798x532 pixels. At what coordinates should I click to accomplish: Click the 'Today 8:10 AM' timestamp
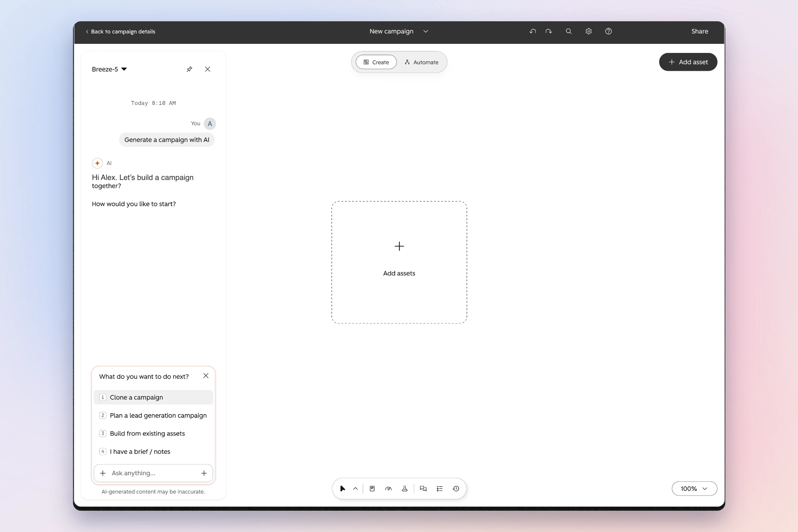pos(153,103)
